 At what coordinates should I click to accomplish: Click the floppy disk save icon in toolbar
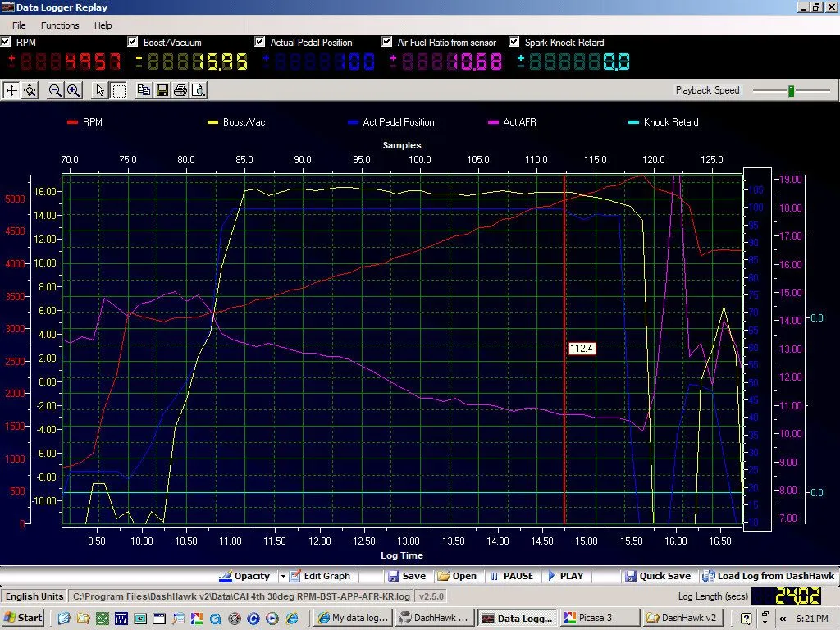tap(162, 90)
